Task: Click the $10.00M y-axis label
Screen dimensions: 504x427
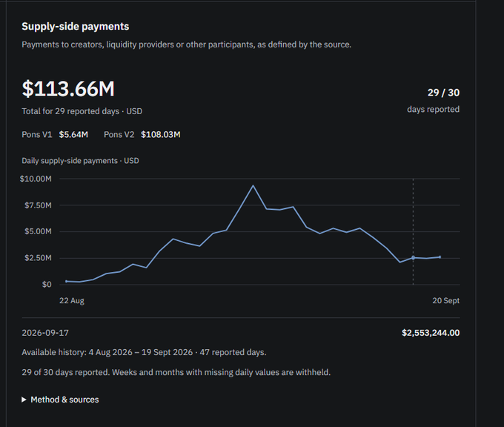Action: pyautogui.click(x=36, y=179)
